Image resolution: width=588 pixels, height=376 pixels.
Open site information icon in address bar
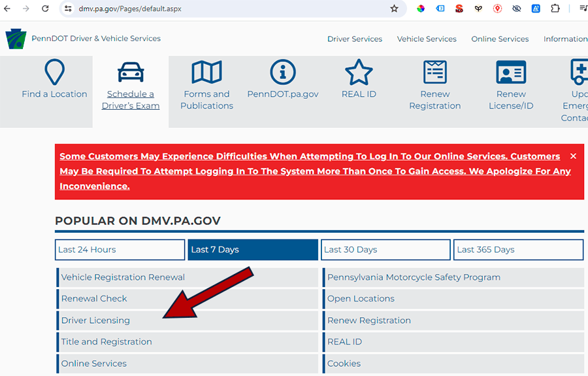68,9
